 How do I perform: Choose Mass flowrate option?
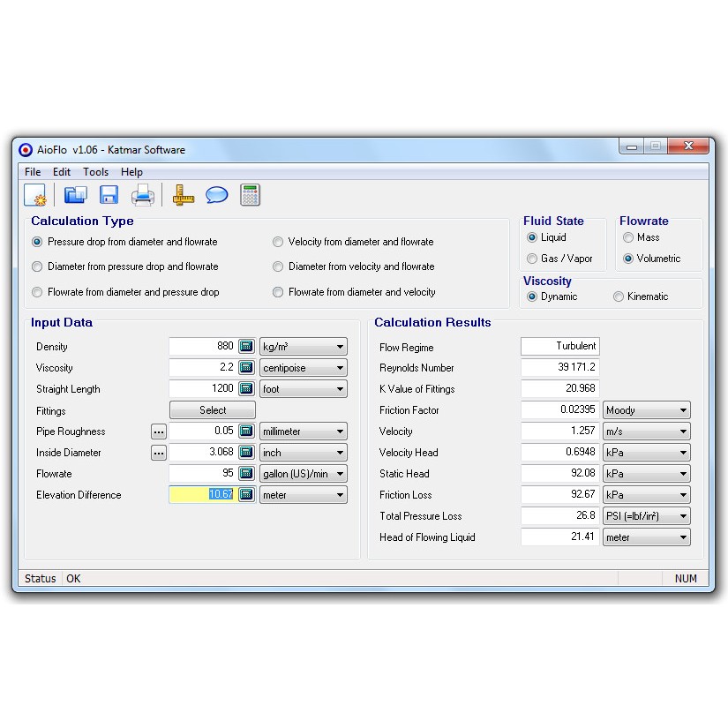click(x=642, y=237)
